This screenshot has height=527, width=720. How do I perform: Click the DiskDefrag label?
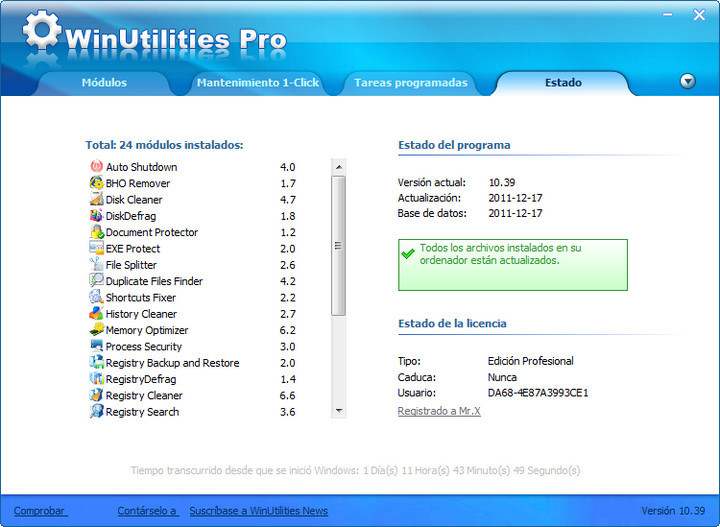tap(131, 216)
